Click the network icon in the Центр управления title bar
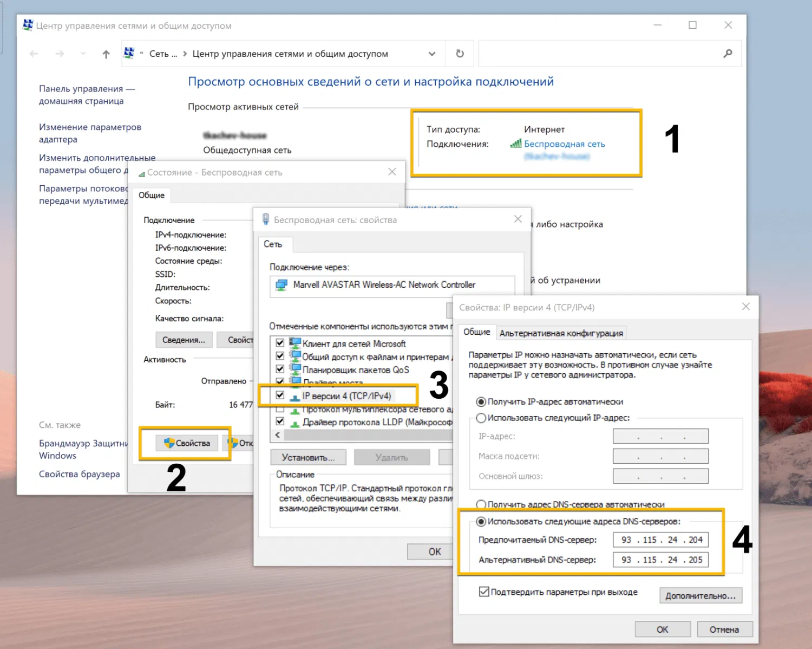Screen dimensions: 812x649 [x=27, y=25]
